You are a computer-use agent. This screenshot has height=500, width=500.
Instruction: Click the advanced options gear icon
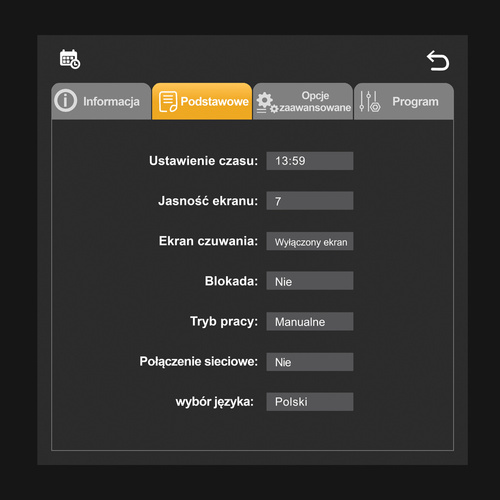pos(267,103)
